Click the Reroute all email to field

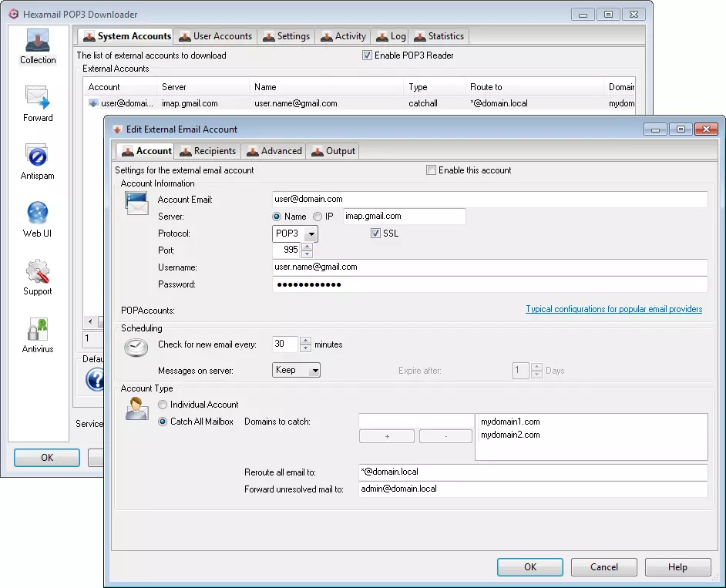click(532, 472)
